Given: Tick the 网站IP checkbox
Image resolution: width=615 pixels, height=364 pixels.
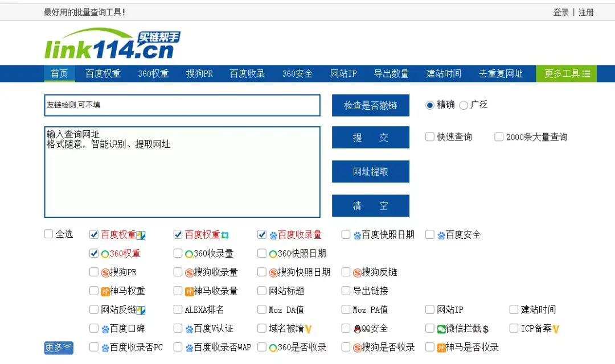Looking at the screenshot, I should (430, 309).
